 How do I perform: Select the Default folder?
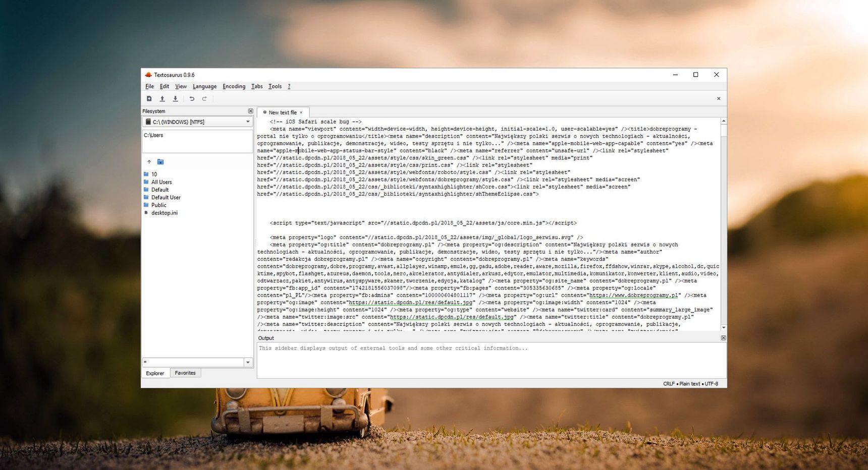(160, 190)
